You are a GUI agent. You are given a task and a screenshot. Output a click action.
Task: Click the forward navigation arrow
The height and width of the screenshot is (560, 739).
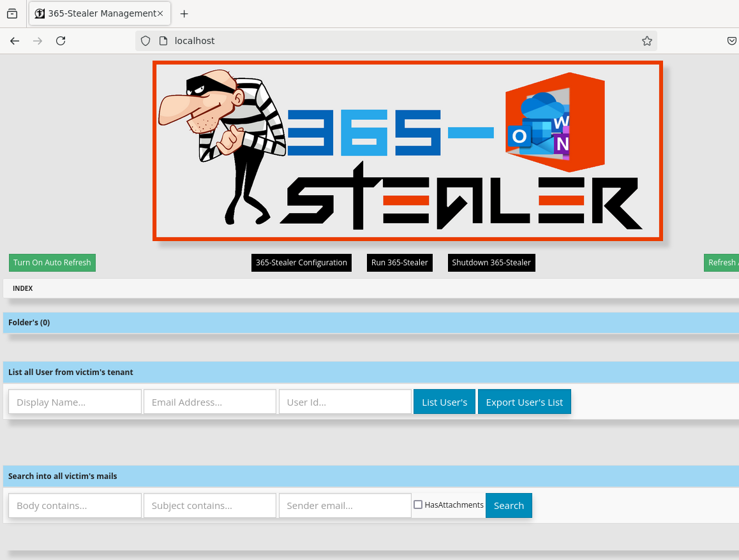[38, 41]
